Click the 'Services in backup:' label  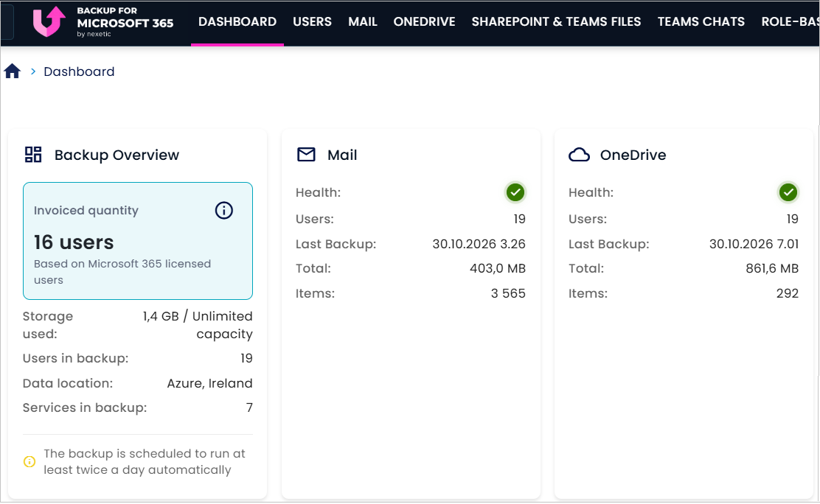point(85,407)
